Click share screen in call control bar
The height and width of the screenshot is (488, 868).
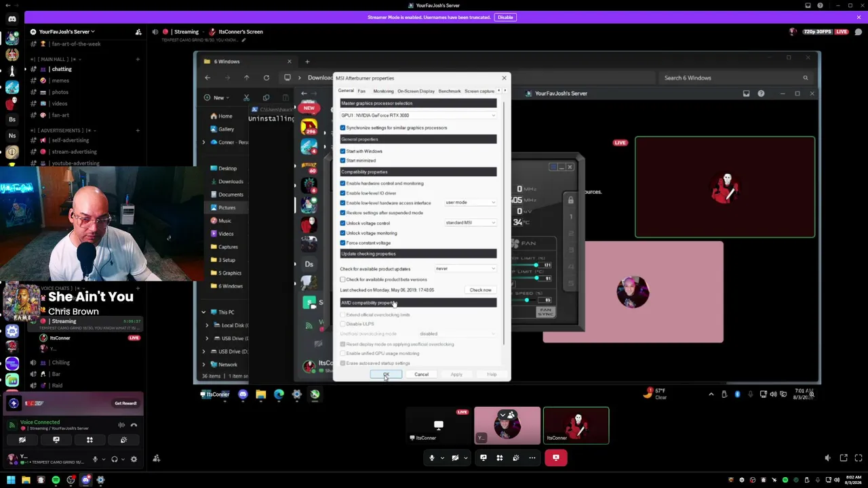pos(484,457)
